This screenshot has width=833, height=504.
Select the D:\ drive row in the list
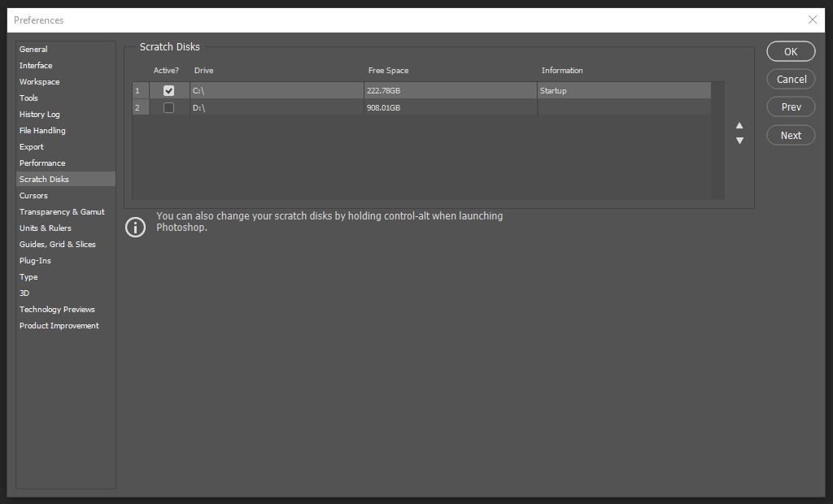[x=277, y=107]
